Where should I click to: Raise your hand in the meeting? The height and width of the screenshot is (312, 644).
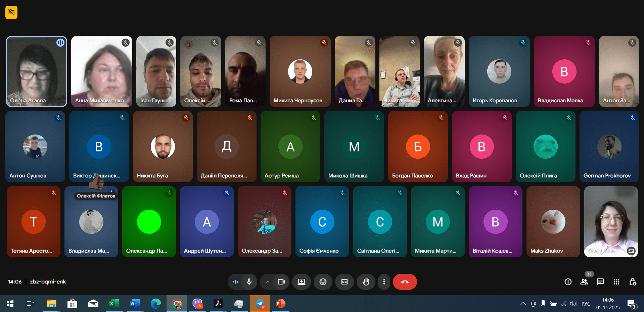(366, 282)
